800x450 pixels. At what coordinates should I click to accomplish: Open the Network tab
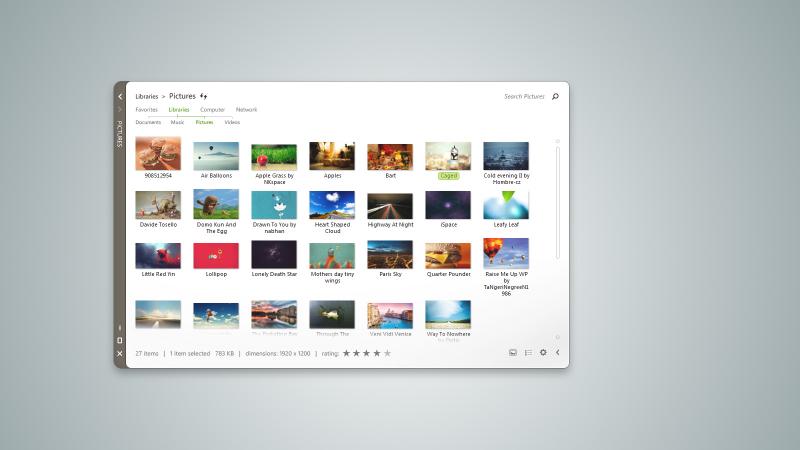coord(246,110)
